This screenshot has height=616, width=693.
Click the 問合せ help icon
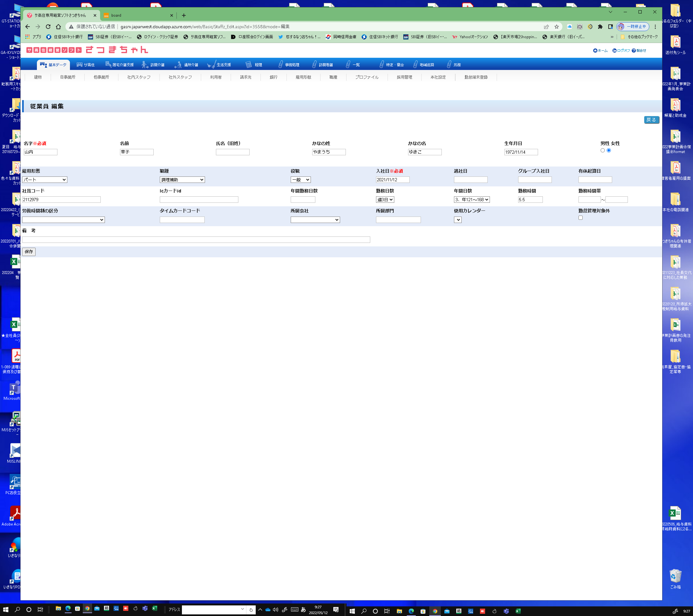634,50
